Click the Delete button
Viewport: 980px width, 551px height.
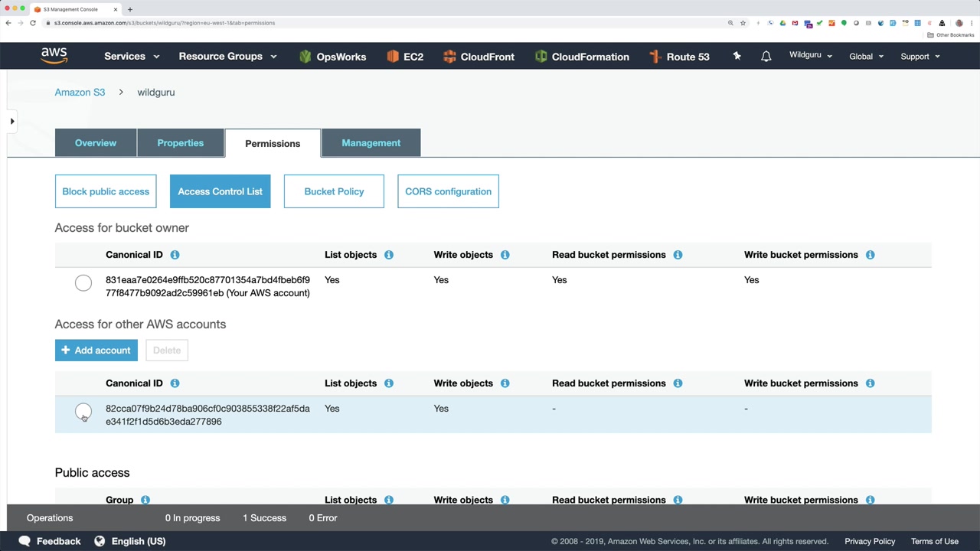167,350
